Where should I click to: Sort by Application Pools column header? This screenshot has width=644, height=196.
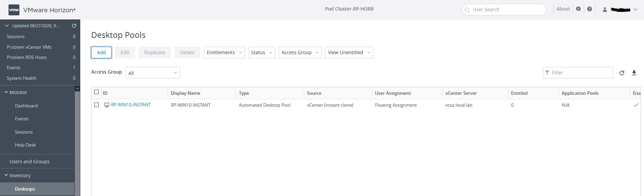[580, 93]
